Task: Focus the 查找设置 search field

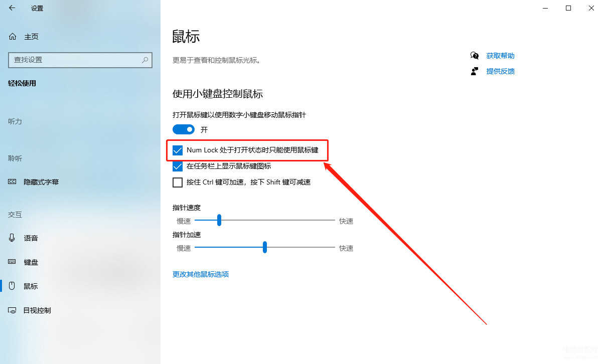Action: [80, 60]
